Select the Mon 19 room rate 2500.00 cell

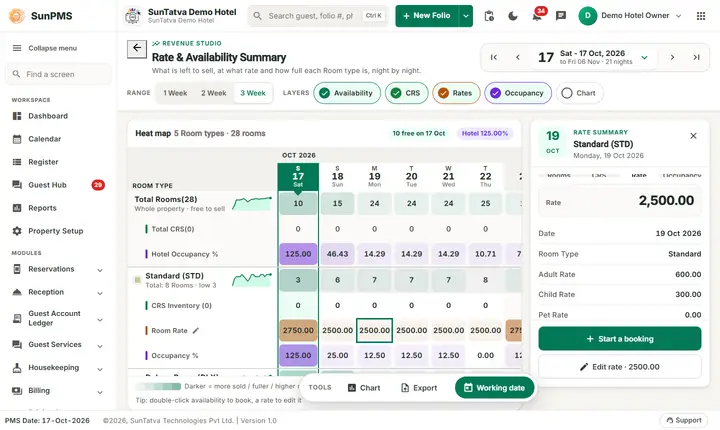click(x=374, y=330)
